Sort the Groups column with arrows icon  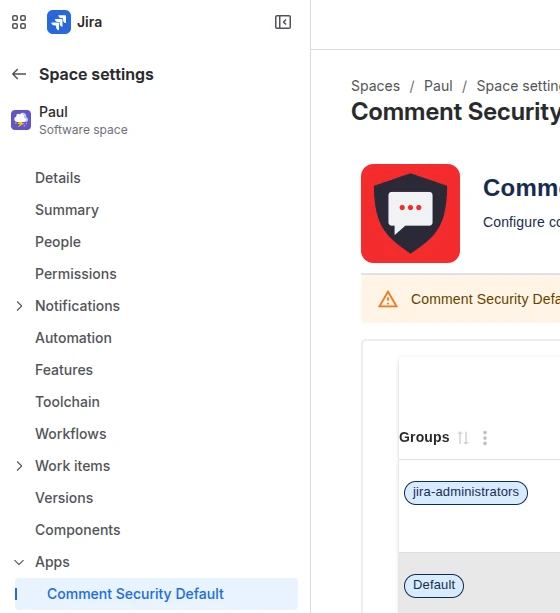(463, 438)
